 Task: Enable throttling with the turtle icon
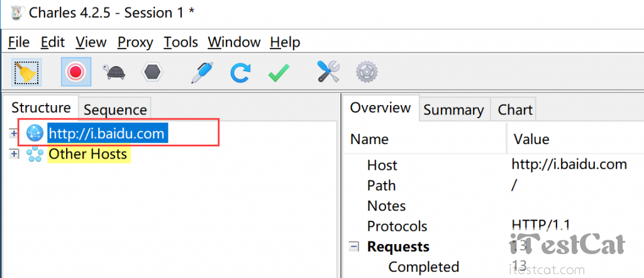(x=114, y=72)
